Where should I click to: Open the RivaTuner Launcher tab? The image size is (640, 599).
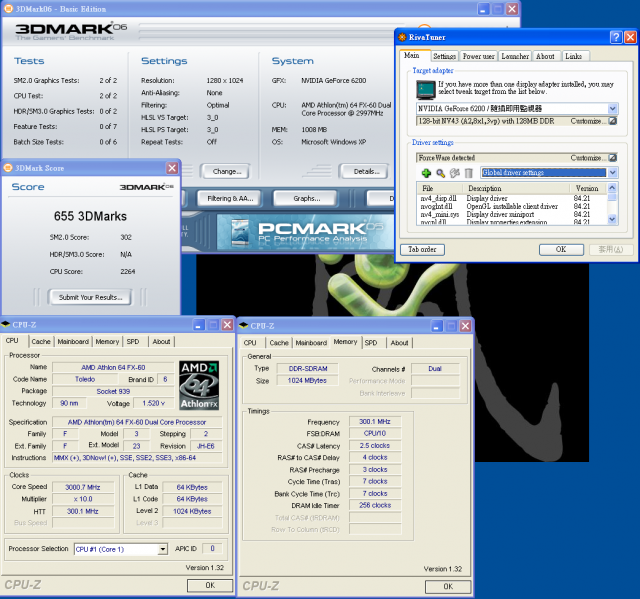515,56
